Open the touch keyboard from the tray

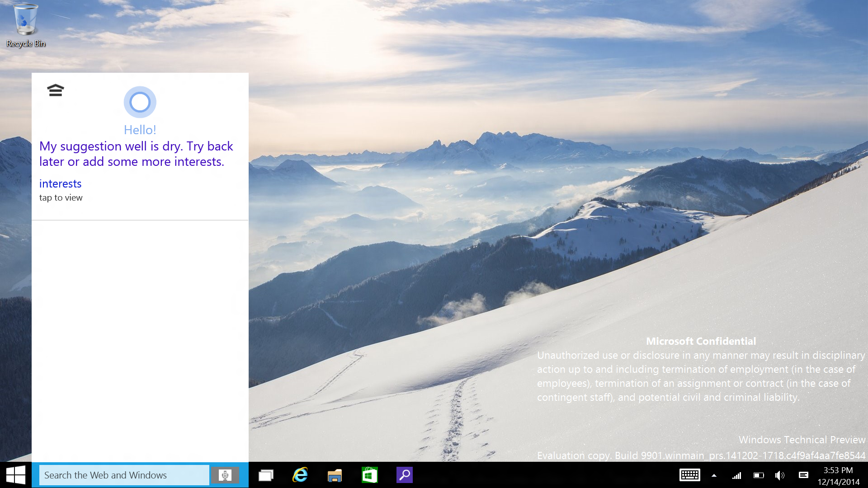click(x=690, y=475)
